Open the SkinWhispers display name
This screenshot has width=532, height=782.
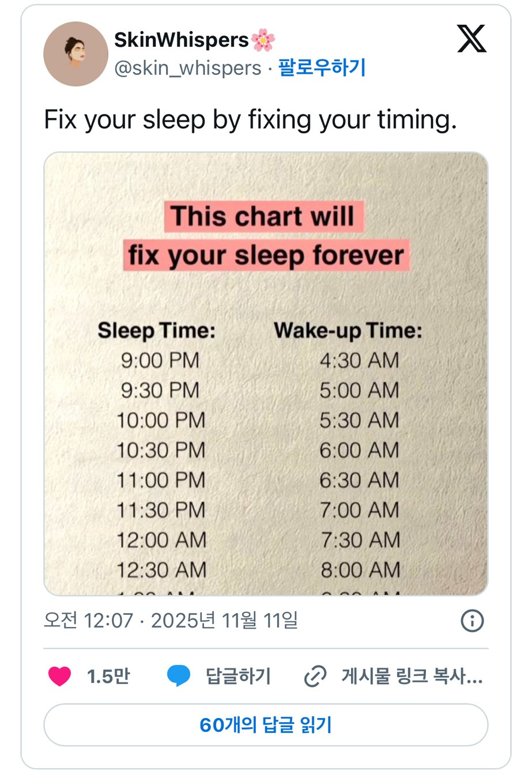[x=181, y=40]
